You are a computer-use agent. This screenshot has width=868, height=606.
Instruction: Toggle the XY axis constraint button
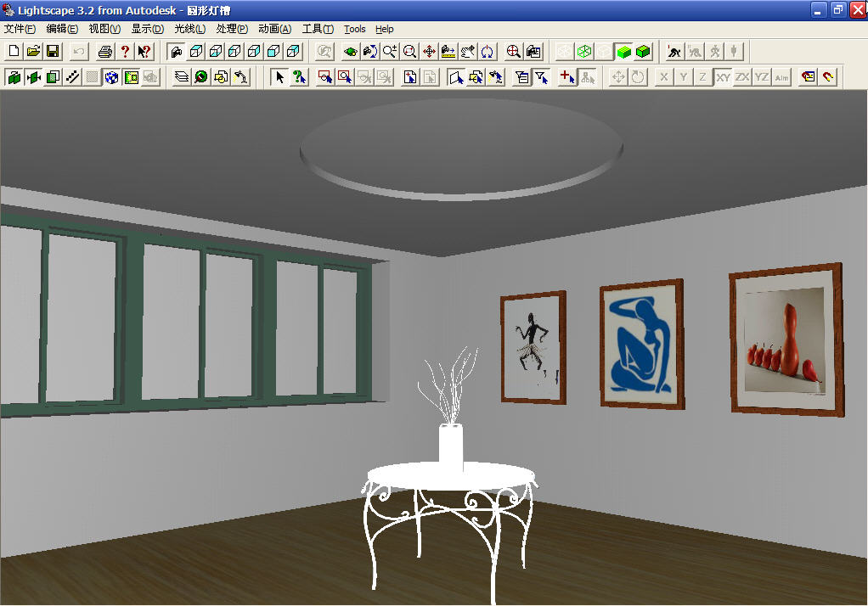point(724,76)
